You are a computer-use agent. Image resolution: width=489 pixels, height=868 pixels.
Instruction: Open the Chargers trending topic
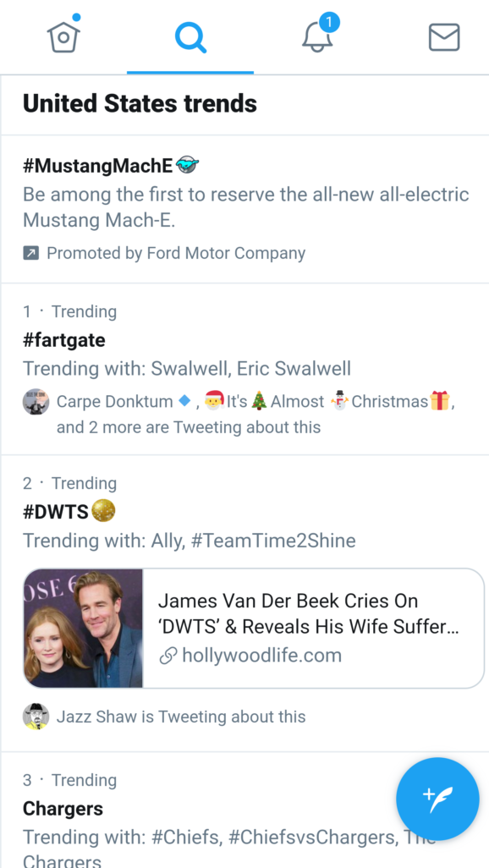point(63,808)
